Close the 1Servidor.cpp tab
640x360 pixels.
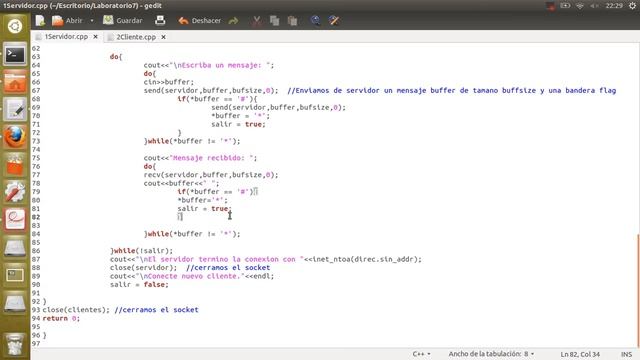(96, 37)
